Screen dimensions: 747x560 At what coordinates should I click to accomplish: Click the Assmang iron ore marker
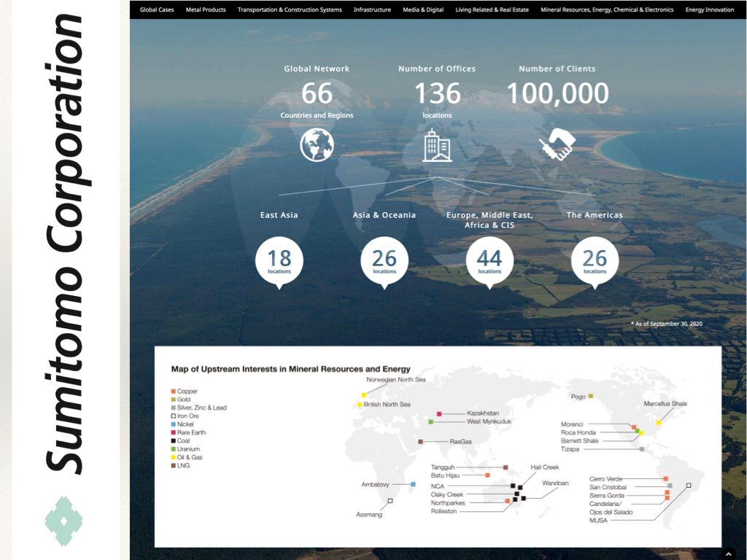click(x=390, y=501)
